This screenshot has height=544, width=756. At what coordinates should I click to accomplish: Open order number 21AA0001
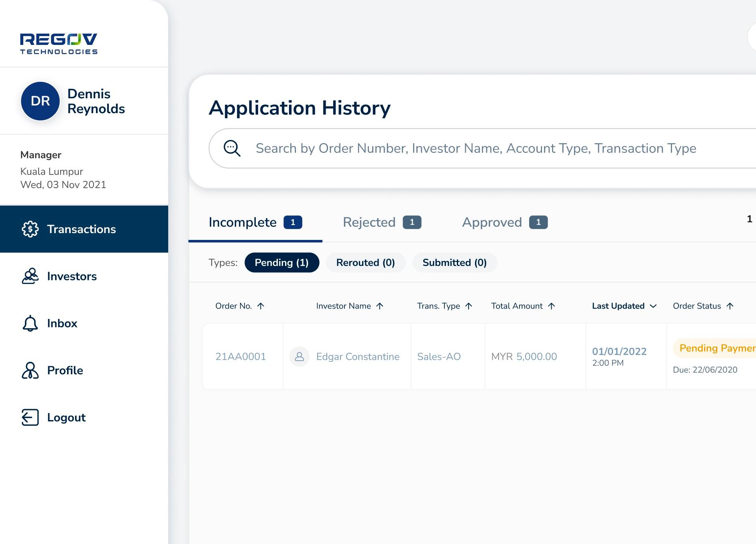pyautogui.click(x=240, y=357)
